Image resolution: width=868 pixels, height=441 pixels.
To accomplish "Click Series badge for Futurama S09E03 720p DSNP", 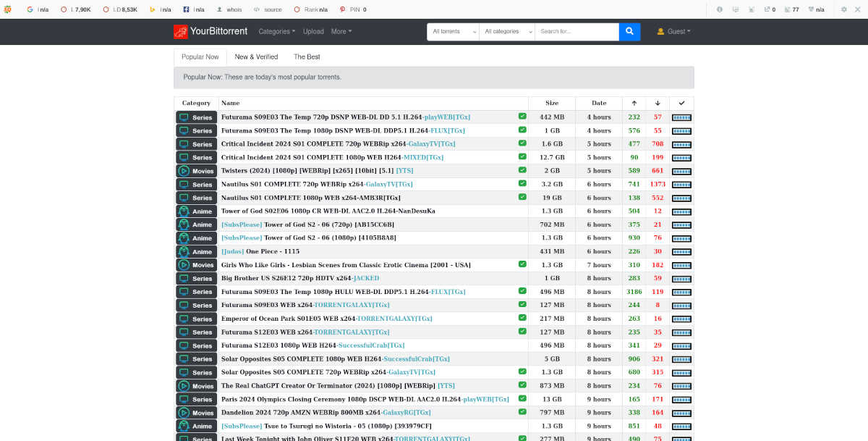I will click(196, 117).
